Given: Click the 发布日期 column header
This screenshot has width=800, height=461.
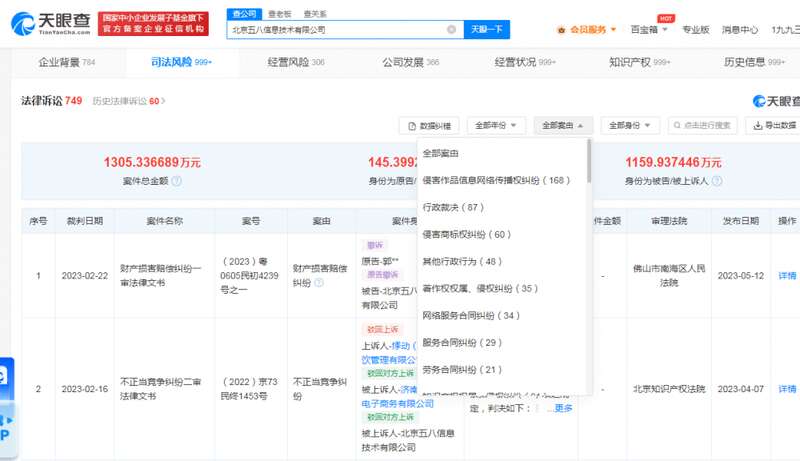Looking at the screenshot, I should 740,221.
